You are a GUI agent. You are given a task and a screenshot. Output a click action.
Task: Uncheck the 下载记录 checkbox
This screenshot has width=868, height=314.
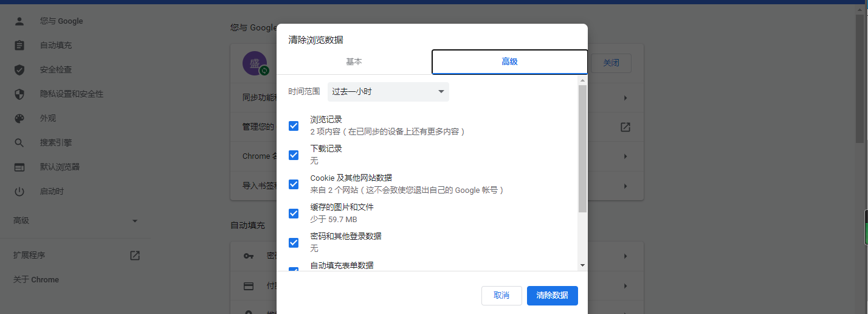(294, 155)
